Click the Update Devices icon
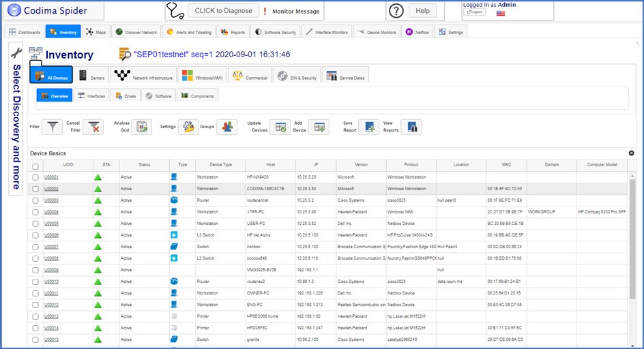Image resolution: width=644 pixels, height=349 pixels. pyautogui.click(x=280, y=127)
